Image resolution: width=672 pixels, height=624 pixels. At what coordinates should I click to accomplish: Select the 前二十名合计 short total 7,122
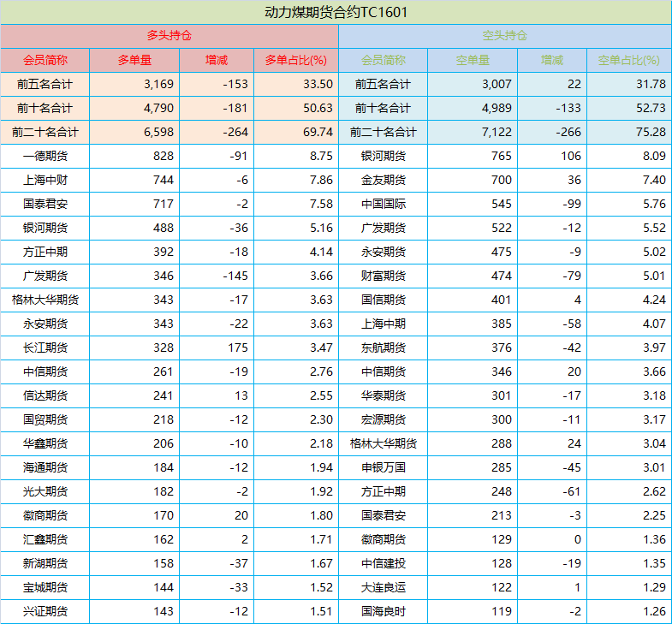click(497, 132)
